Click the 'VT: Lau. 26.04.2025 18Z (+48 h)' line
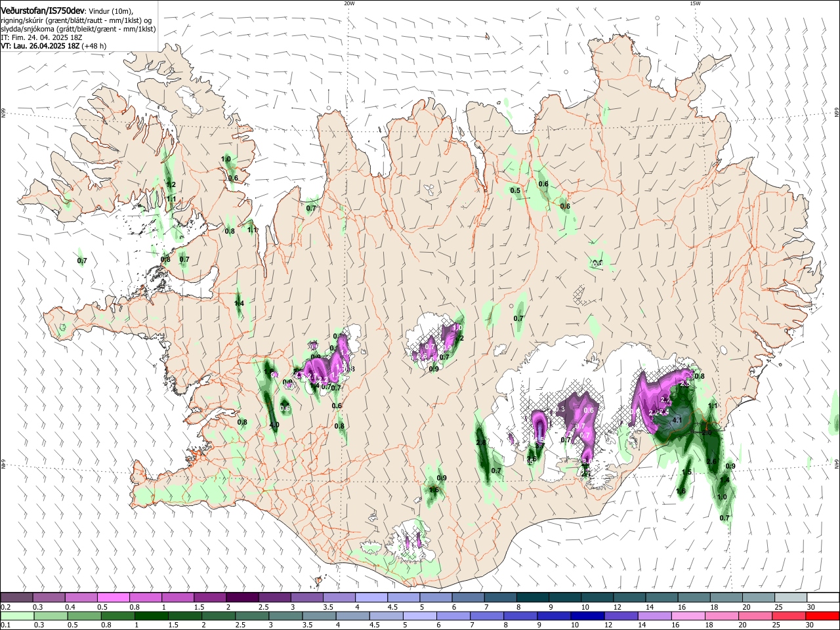The height and width of the screenshot is (630, 840). (54, 46)
